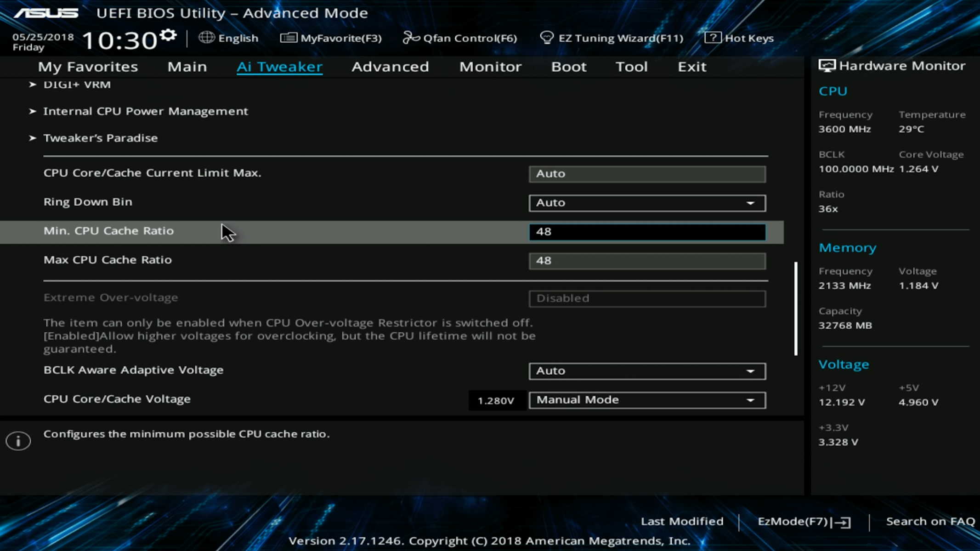This screenshot has height=551, width=980.
Task: Click Search on FAQ link
Action: coord(930,522)
